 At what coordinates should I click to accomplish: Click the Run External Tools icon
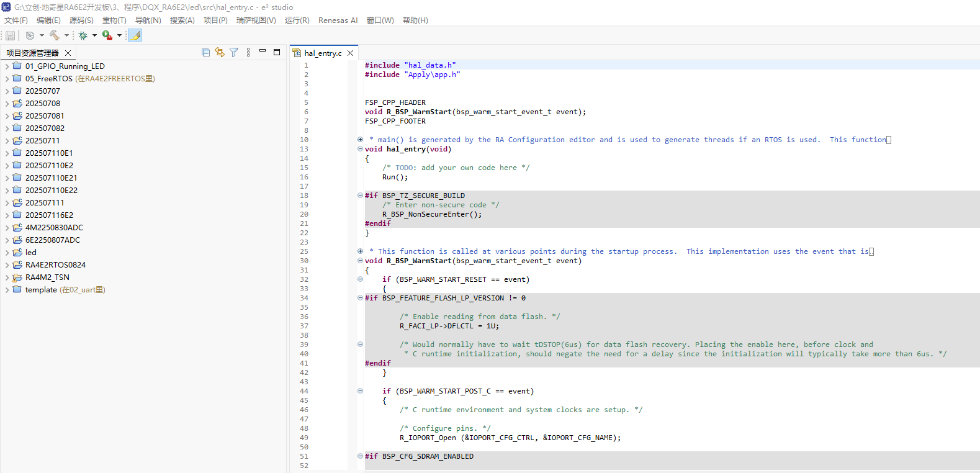coord(107,35)
